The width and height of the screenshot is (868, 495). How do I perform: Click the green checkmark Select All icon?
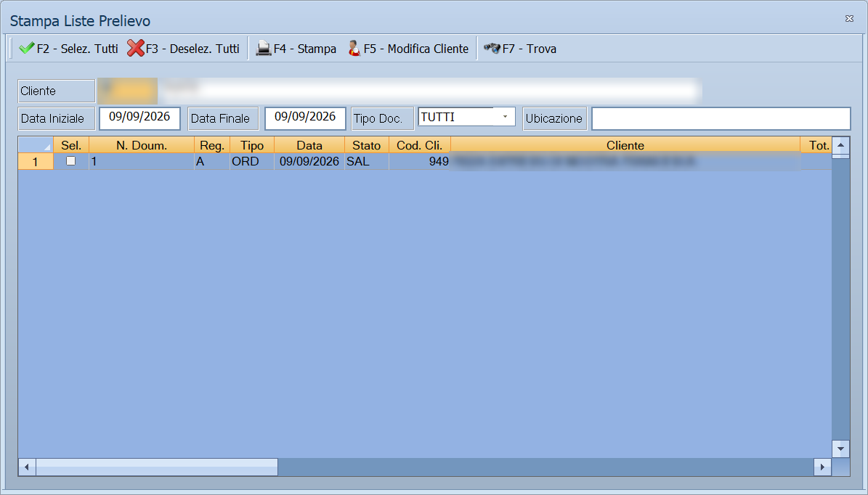26,49
